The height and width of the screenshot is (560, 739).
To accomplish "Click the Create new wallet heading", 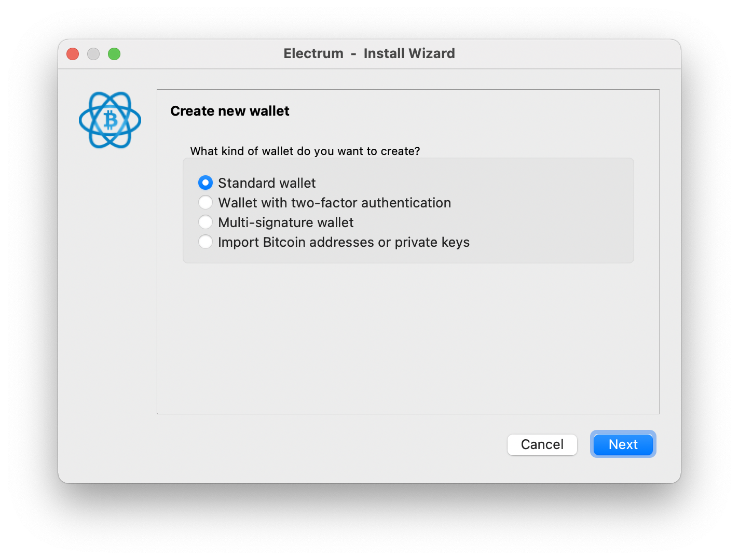I will click(230, 110).
